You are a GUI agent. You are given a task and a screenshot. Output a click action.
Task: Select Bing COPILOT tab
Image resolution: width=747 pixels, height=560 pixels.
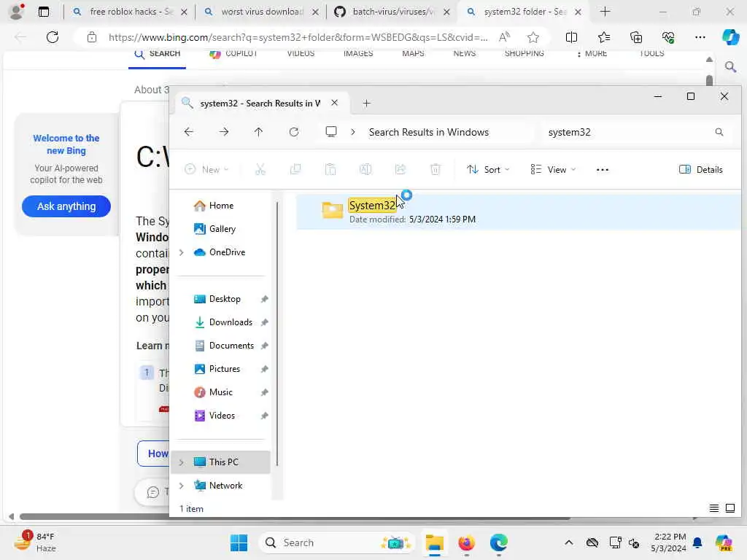point(233,54)
